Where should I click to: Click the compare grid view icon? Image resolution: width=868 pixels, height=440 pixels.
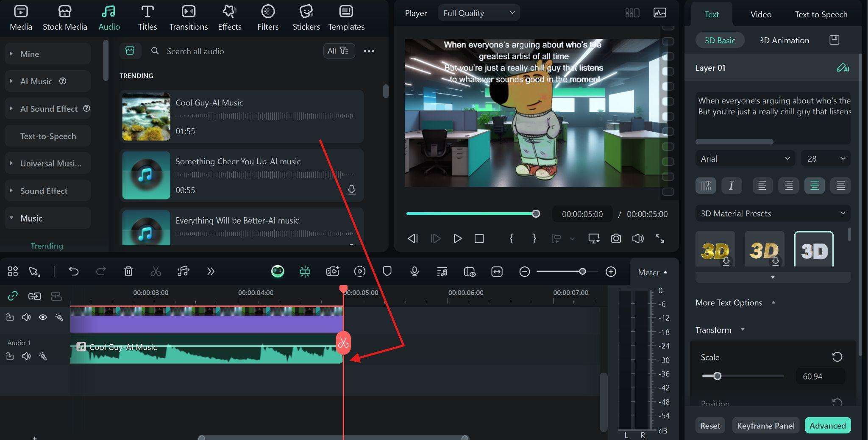click(632, 13)
